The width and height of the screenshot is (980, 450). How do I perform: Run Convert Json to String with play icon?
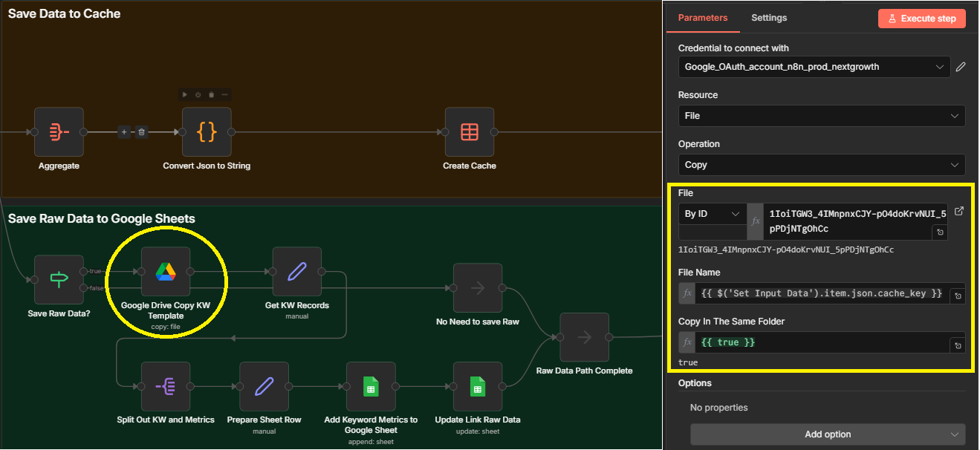click(x=186, y=94)
